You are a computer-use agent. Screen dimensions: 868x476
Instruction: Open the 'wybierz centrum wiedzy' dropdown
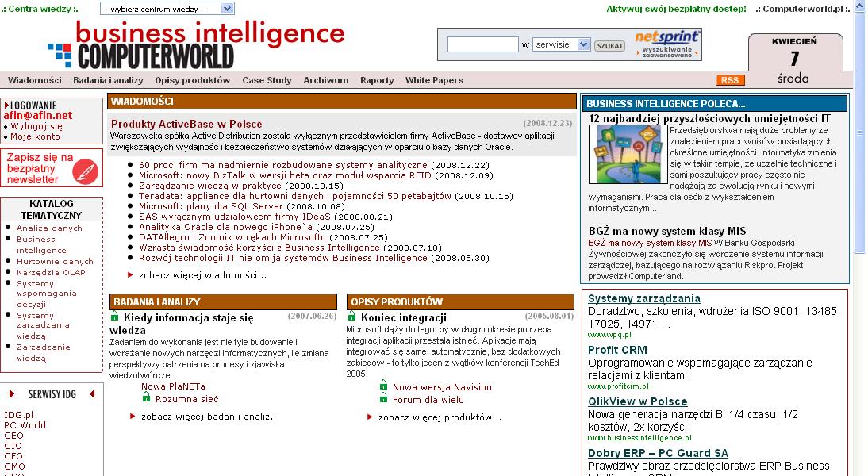[167, 9]
